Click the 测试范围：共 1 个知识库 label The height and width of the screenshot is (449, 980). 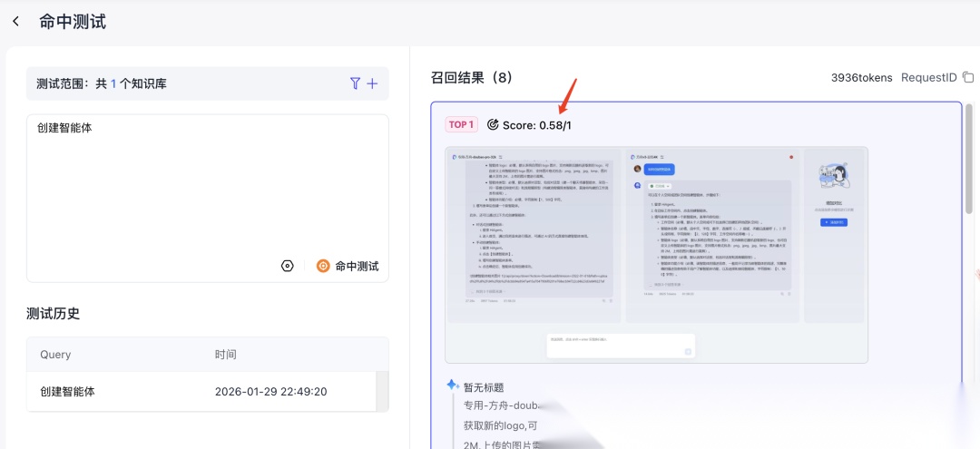[102, 83]
